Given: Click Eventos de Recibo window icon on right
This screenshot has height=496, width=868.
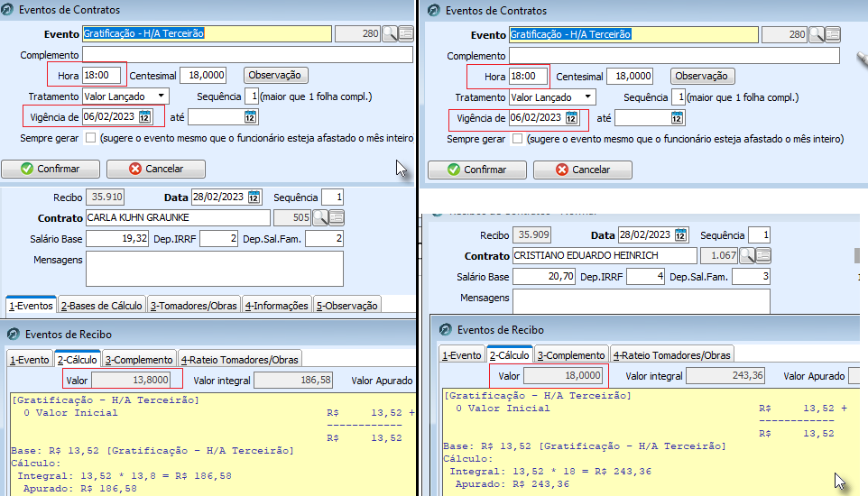Looking at the screenshot, I should click(446, 329).
